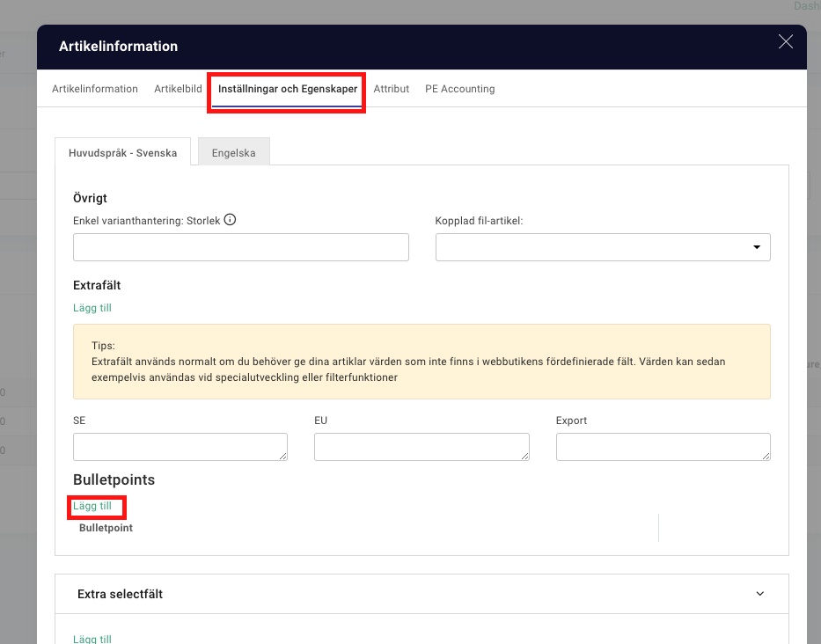Select Inställningar och Egenskaper tab
Viewport: 821px width, 644px height.
point(288,89)
